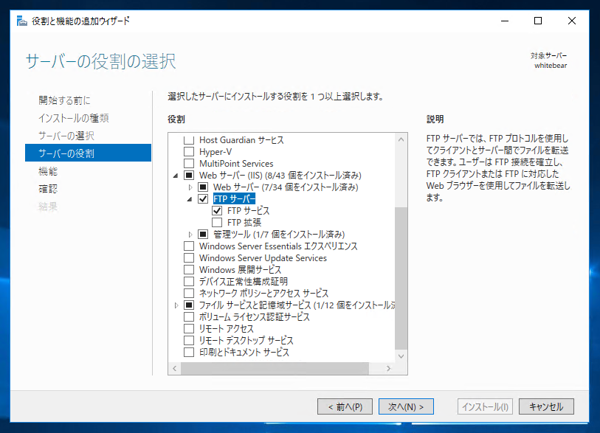Screen dimensions: 600x433
Task: Select the MultiPoint Services label
Action: coord(236,164)
